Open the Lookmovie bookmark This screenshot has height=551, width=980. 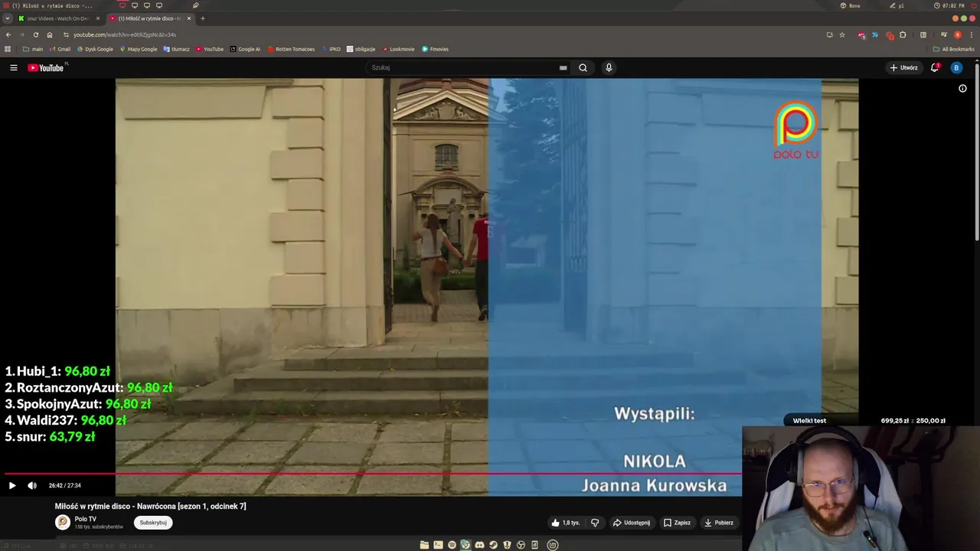pyautogui.click(x=398, y=49)
